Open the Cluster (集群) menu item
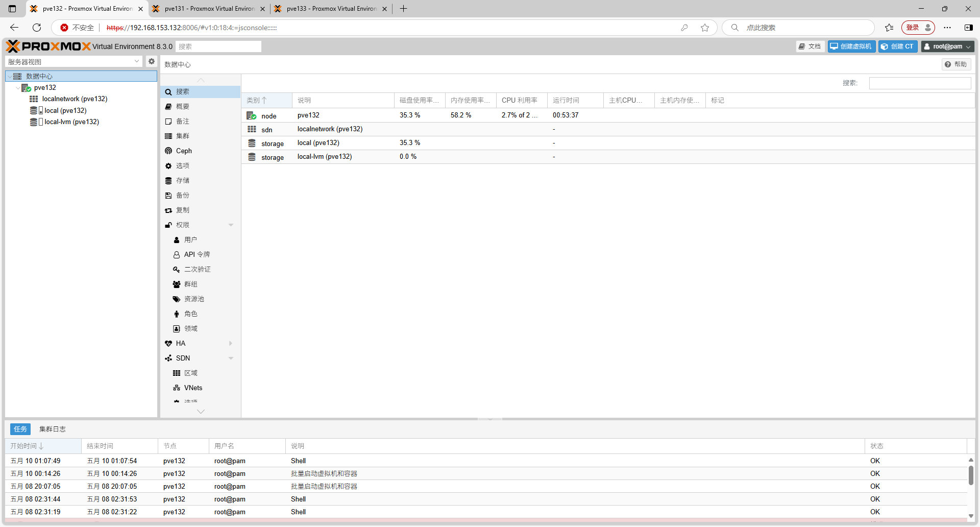This screenshot has width=980, height=527. click(x=200, y=136)
